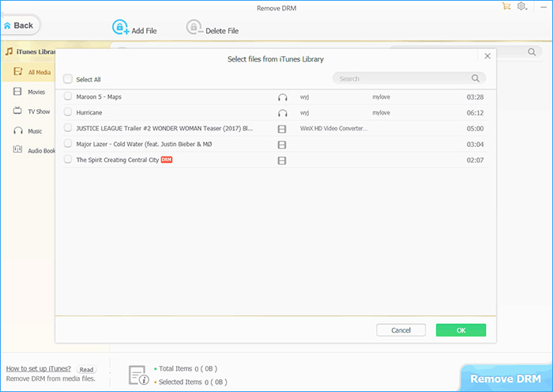Click the Audio Book icon in sidebar

(x=17, y=149)
